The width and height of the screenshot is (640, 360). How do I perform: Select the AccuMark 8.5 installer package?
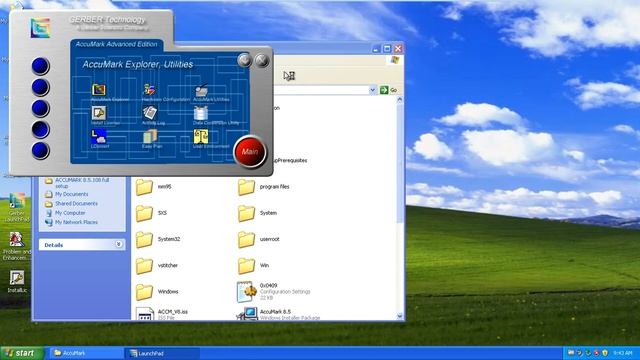(x=247, y=314)
